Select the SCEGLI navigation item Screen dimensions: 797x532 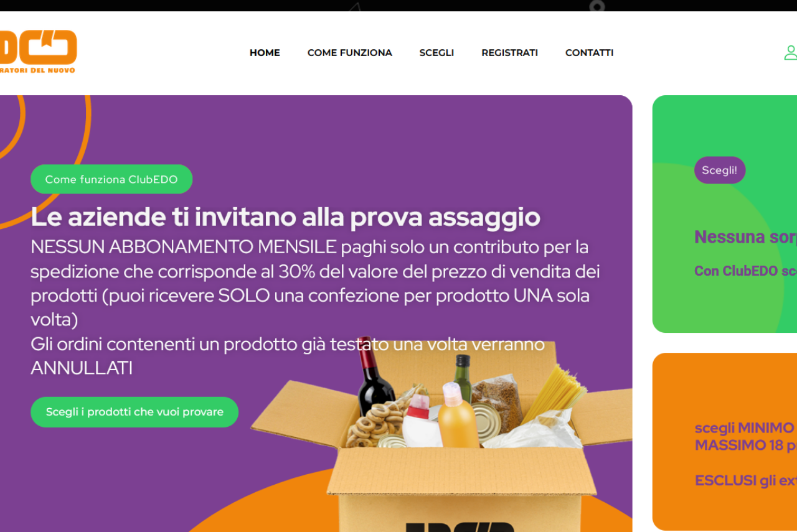point(436,53)
